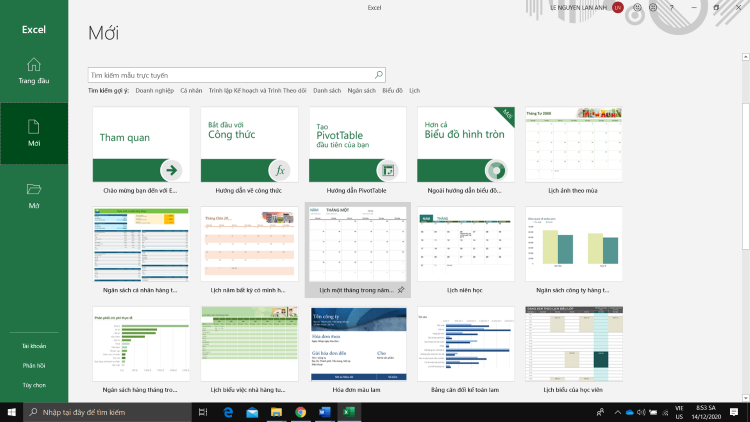
Task: Open Ngân sách cá nhân hàng tháng template
Action: (141, 244)
